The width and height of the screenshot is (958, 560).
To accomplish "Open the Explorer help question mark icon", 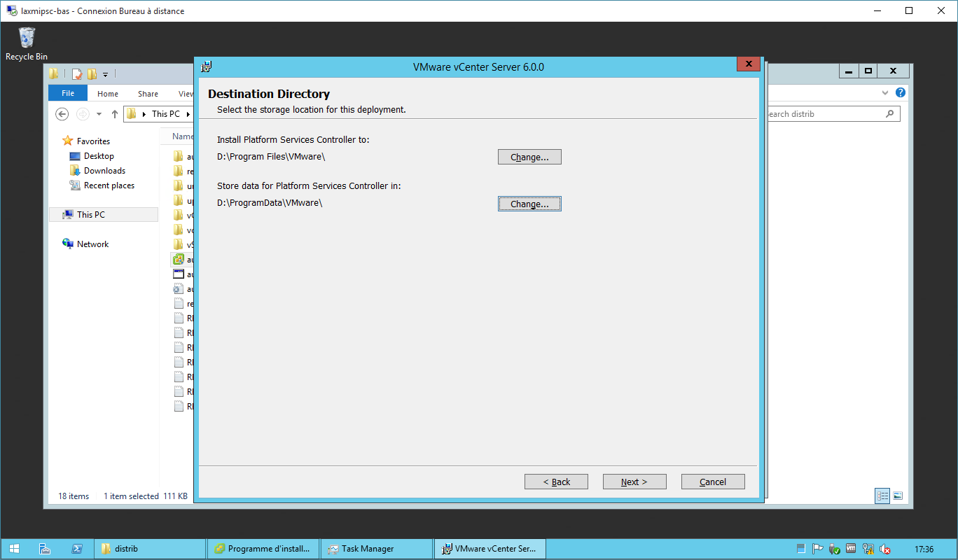I will click(901, 93).
